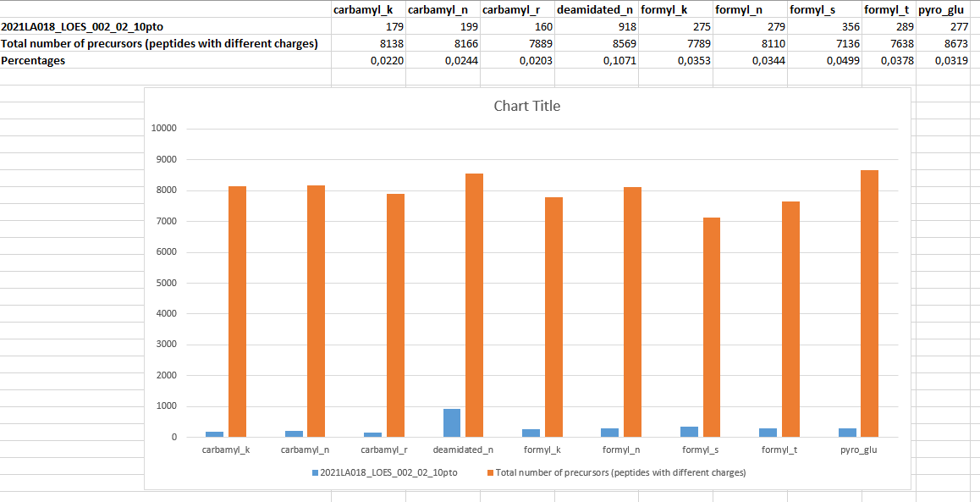
Task: Select the chart title text 'Chart Title'
Action: pyautogui.click(x=527, y=106)
